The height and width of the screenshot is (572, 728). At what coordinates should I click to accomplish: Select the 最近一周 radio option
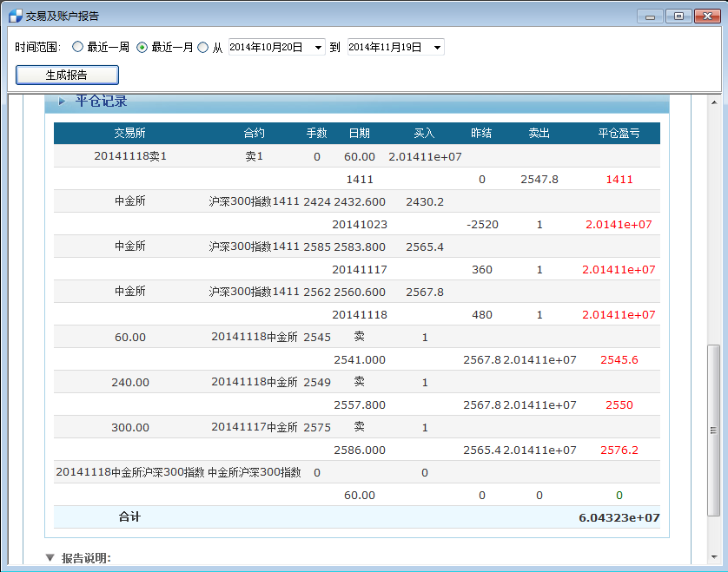pos(77,48)
